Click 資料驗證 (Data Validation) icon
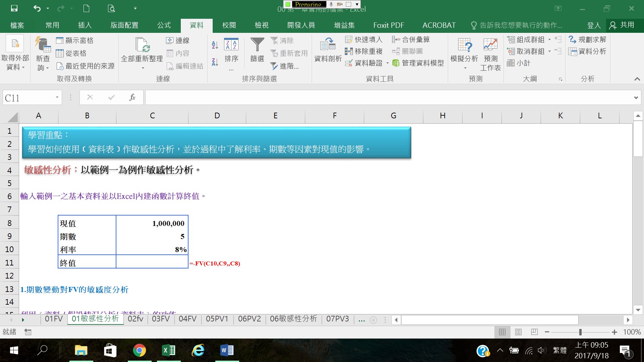 (x=349, y=63)
